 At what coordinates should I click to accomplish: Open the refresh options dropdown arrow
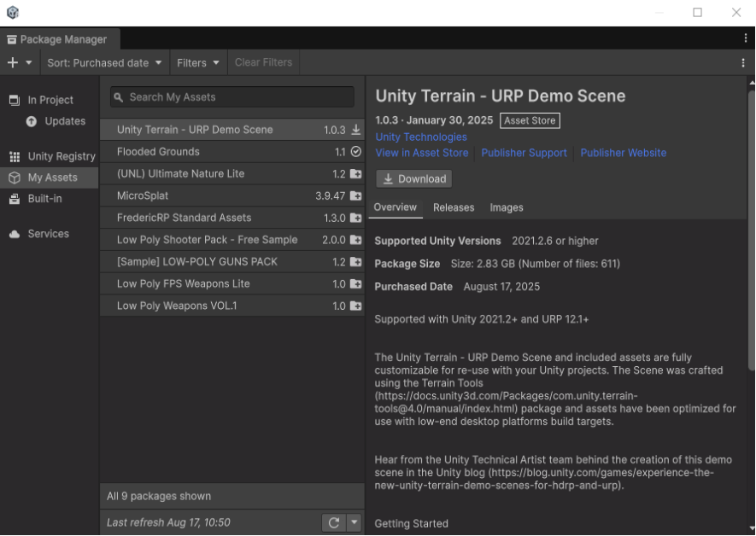tap(354, 522)
